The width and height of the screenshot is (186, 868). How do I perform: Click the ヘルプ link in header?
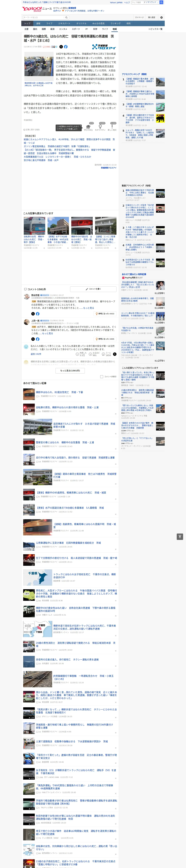coord(127,2)
